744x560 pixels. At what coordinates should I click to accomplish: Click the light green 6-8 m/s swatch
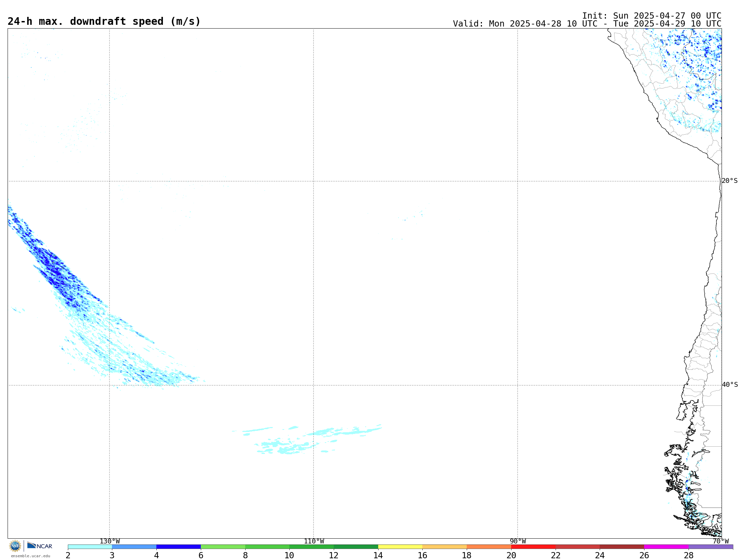coord(223,547)
